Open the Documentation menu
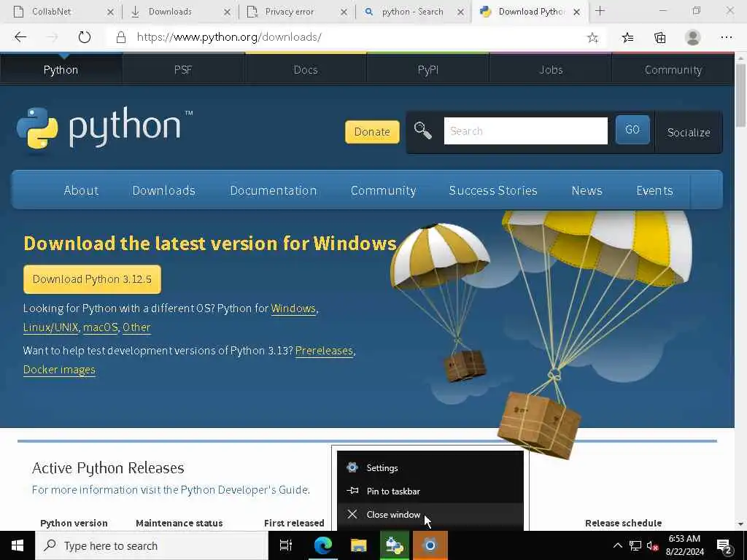The height and width of the screenshot is (560, 747). 273,190
